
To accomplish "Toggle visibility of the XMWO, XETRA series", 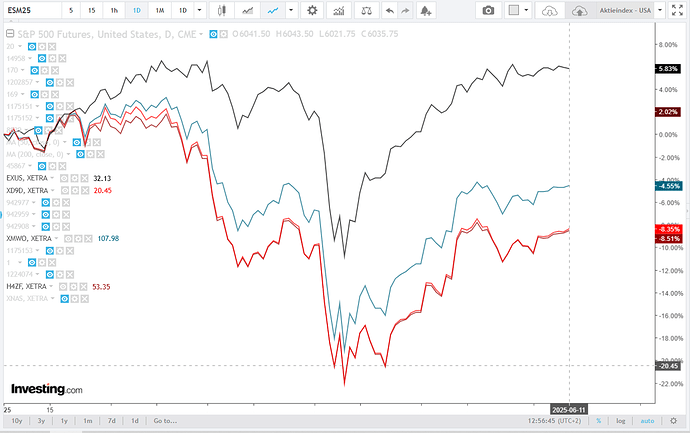I will coord(68,239).
